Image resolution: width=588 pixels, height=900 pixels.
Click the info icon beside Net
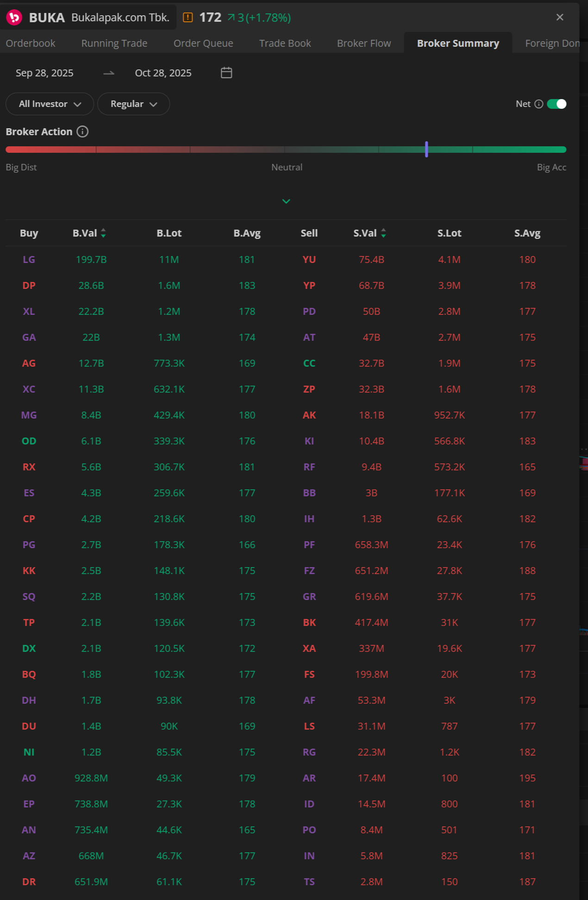coord(538,104)
